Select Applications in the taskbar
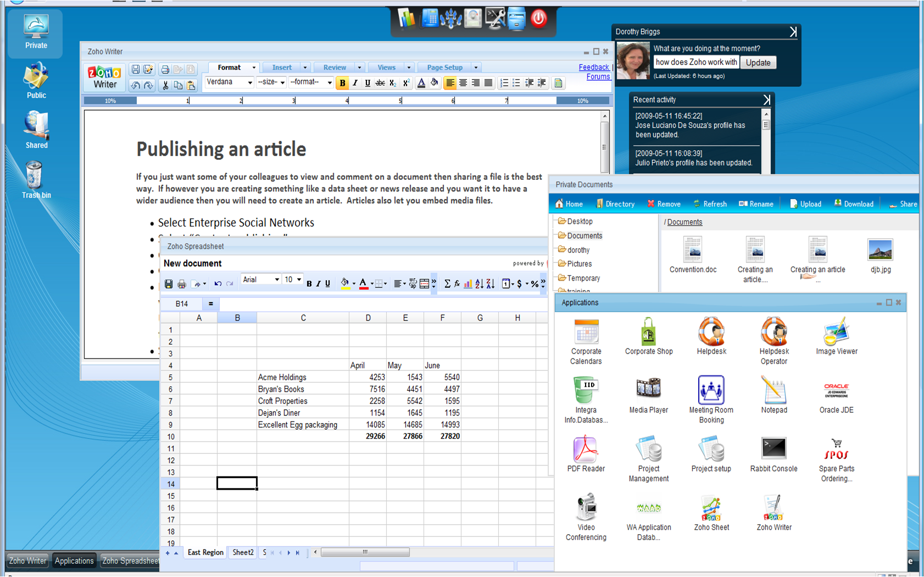The image size is (924, 577). 74,561
